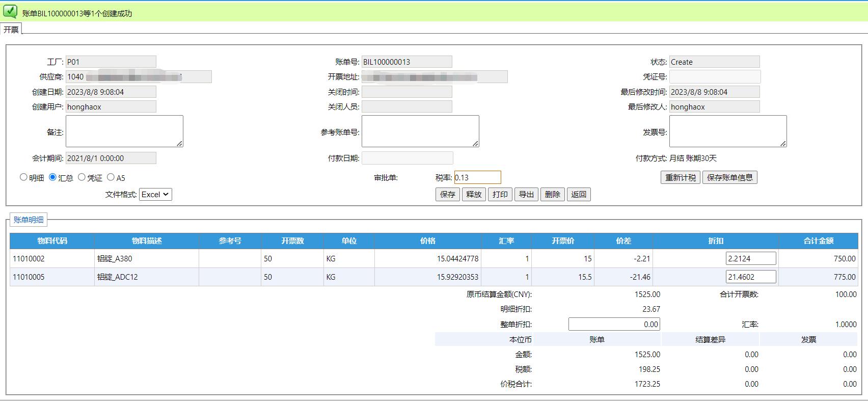Viewport: 868px width, 403px height.
Task: Click into the 发票号 text area
Action: (728, 131)
